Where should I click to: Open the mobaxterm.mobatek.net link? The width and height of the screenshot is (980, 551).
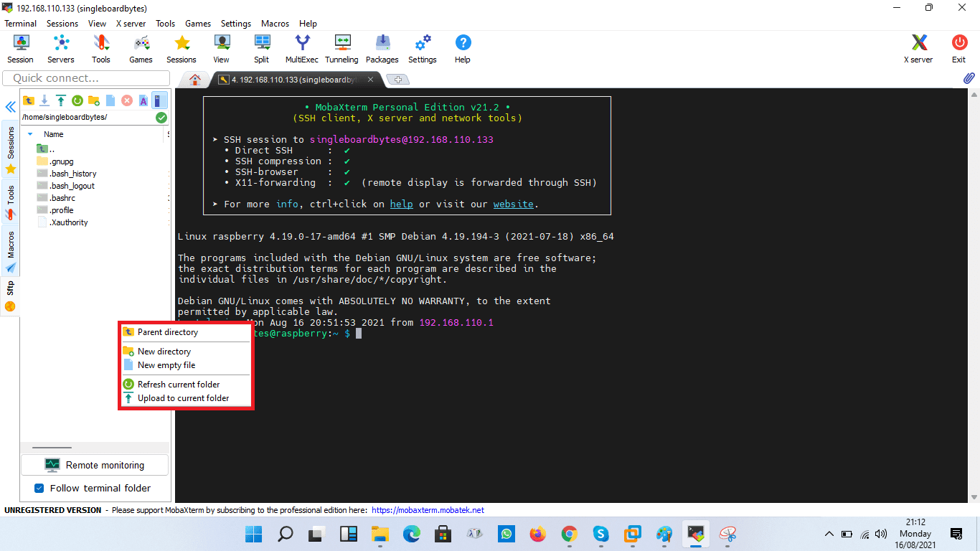[x=428, y=510]
